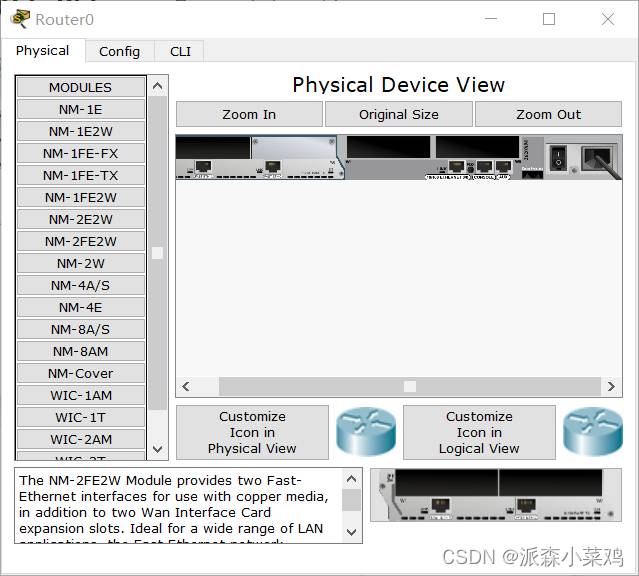Click module list scroll up arrow
Image resolution: width=639 pixels, height=576 pixels.
157,86
